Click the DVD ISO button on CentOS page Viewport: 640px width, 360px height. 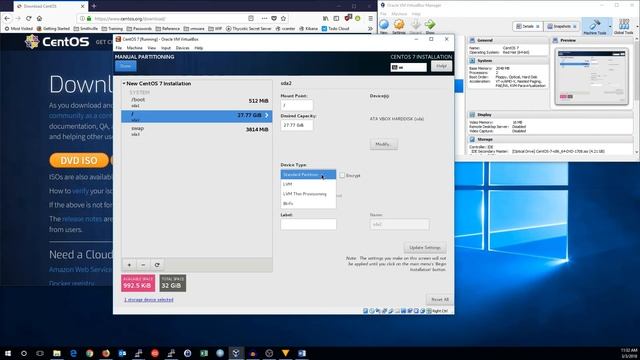tap(79, 160)
